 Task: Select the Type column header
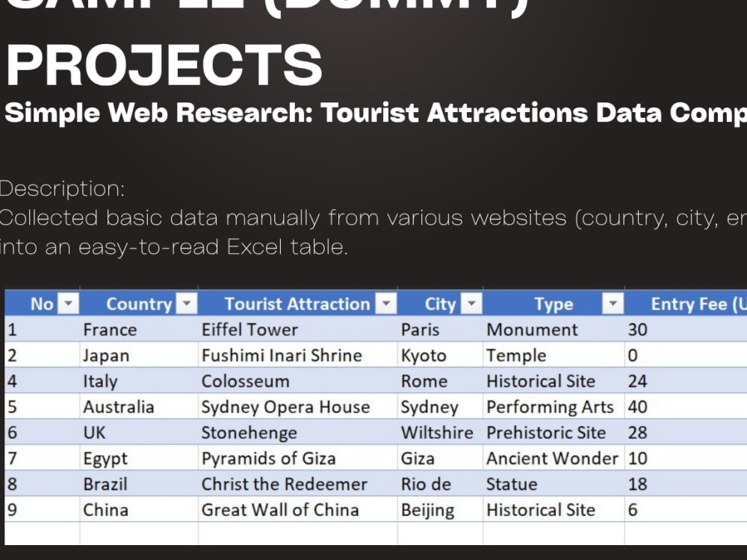pos(554,303)
